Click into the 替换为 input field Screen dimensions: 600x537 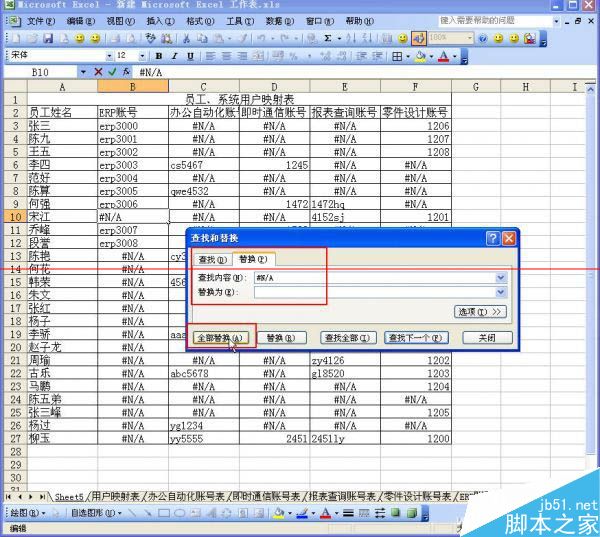373,292
